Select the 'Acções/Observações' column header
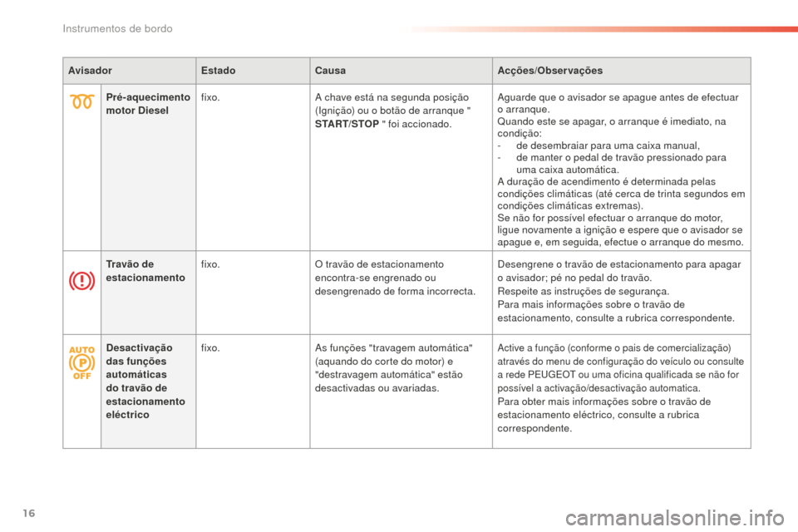The height and width of the screenshot is (532, 798). click(550, 71)
